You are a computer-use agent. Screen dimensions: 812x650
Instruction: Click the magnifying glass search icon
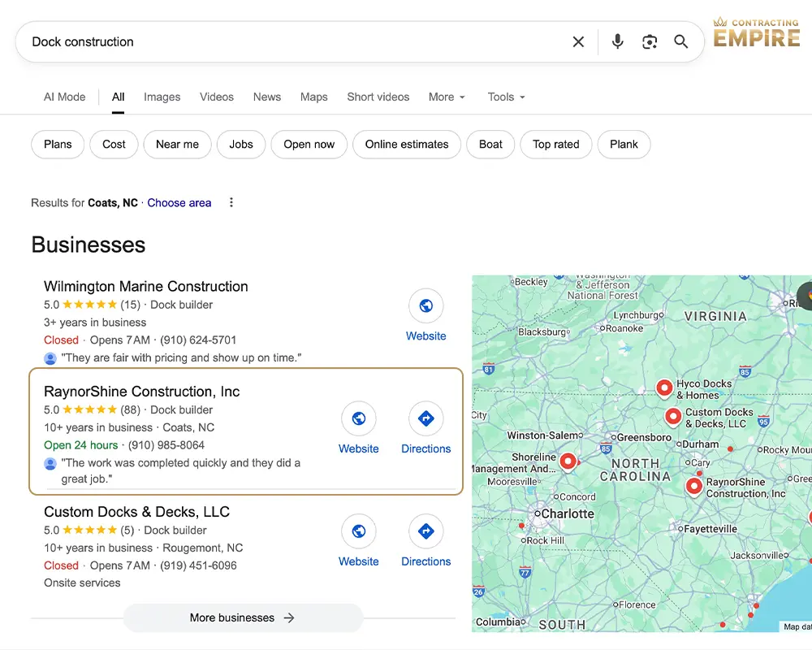(681, 41)
